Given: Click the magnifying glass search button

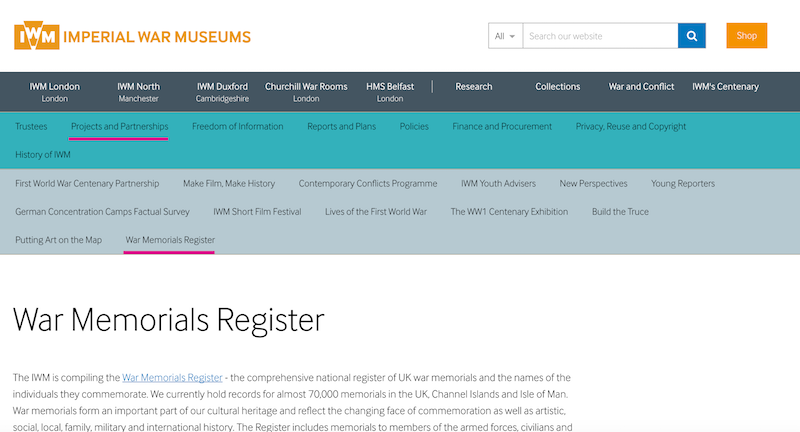Looking at the screenshot, I should click(x=692, y=36).
